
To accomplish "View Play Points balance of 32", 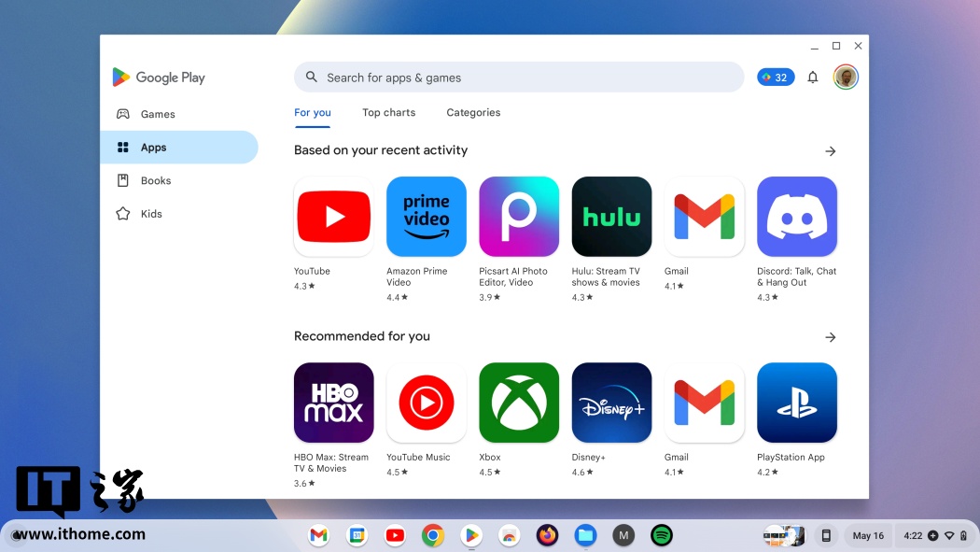I will pos(776,77).
